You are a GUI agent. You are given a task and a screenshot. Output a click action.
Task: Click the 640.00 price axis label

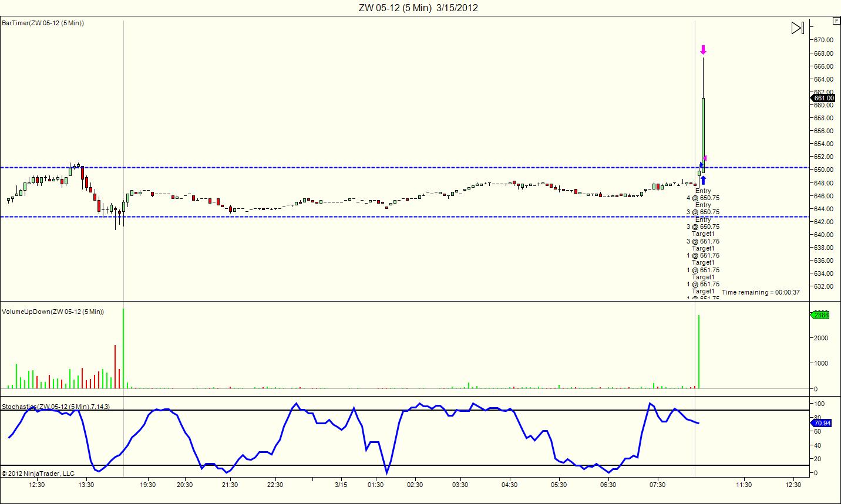(824, 235)
